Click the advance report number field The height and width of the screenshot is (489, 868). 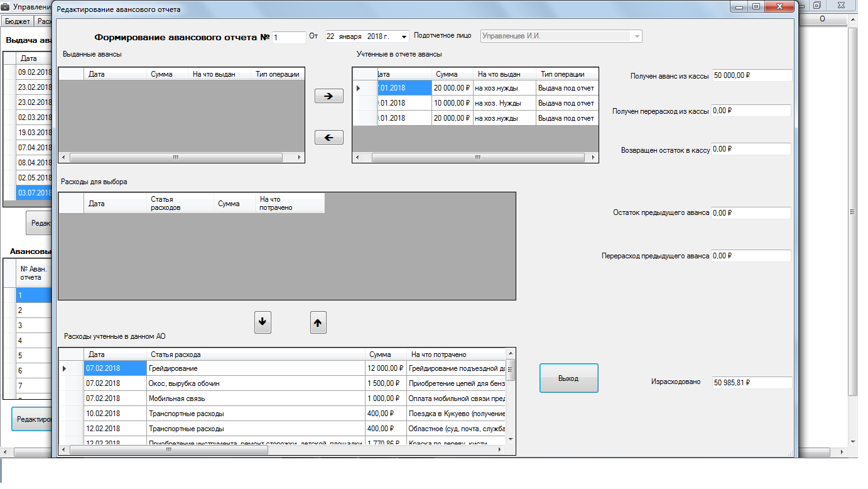point(289,38)
